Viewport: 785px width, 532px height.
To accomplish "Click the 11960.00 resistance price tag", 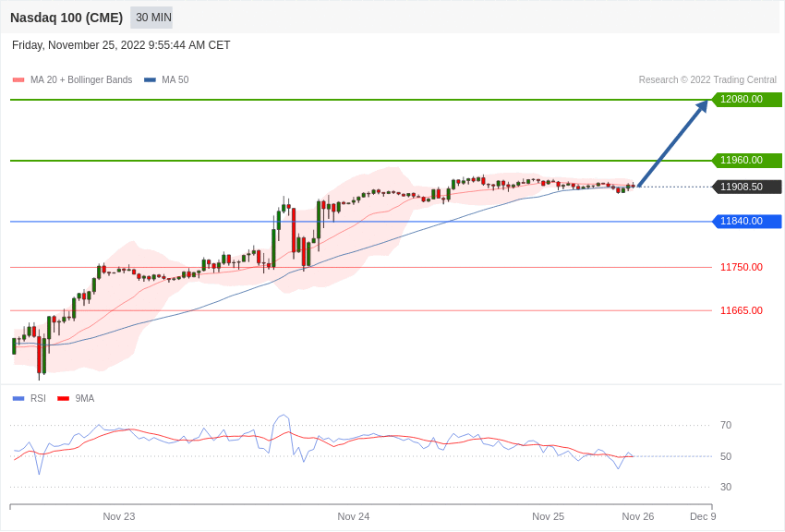I will (x=746, y=160).
